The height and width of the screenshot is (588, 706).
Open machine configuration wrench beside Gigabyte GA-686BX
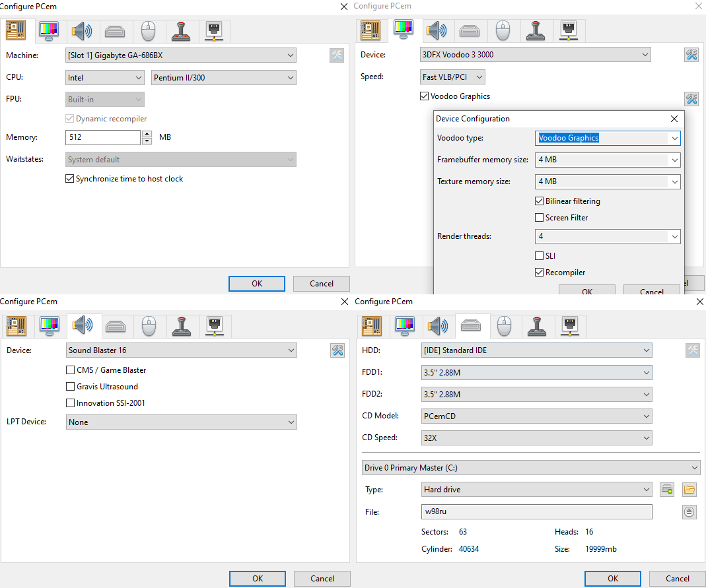coord(337,55)
